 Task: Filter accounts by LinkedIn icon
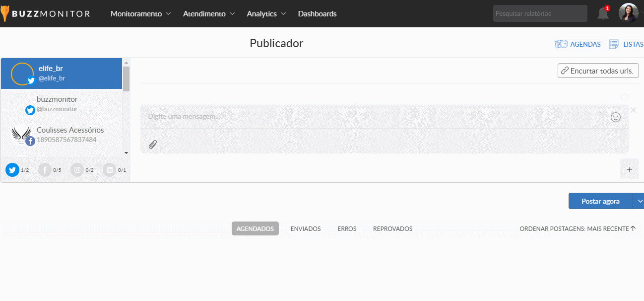click(x=110, y=170)
